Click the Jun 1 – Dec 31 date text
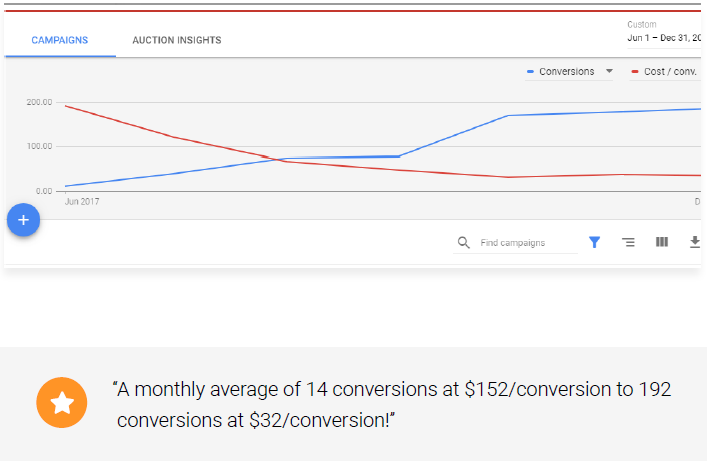 (x=664, y=38)
